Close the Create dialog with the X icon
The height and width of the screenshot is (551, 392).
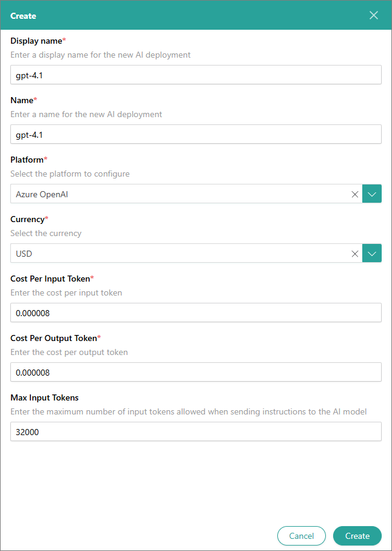point(374,15)
